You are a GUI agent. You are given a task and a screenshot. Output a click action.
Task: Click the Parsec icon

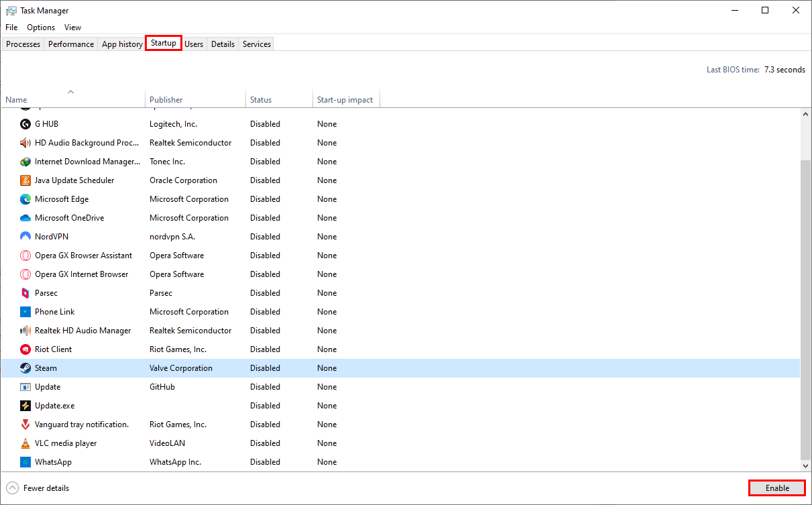coord(25,293)
